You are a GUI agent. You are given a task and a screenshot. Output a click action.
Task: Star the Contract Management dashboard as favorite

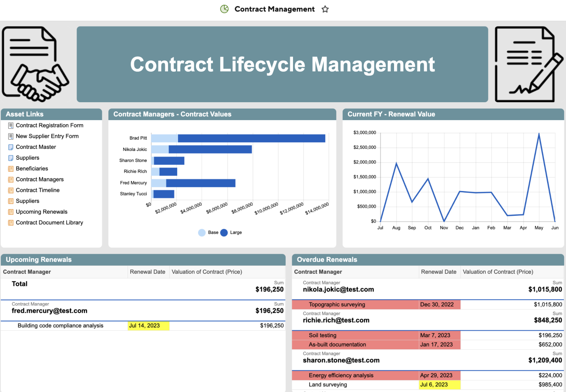tap(325, 9)
